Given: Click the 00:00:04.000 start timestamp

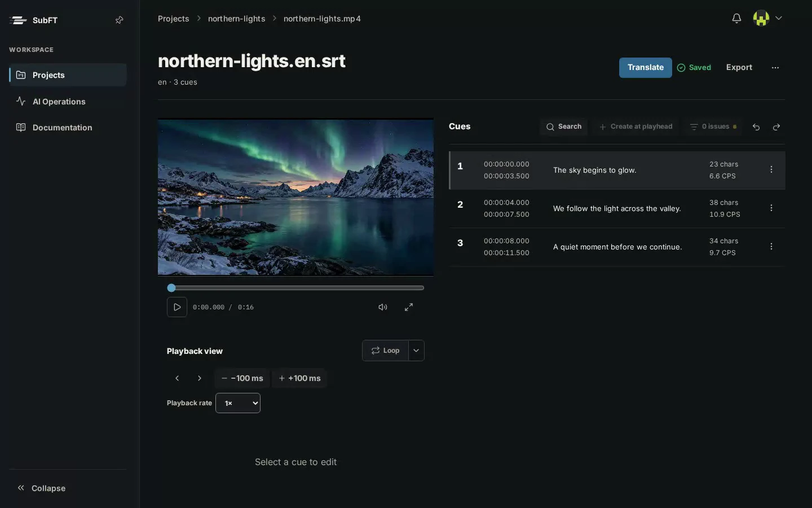Looking at the screenshot, I should (506, 203).
